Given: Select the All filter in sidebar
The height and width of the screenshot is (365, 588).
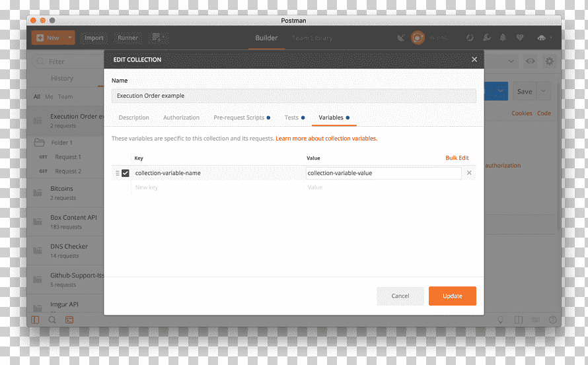Looking at the screenshot, I should tap(37, 96).
